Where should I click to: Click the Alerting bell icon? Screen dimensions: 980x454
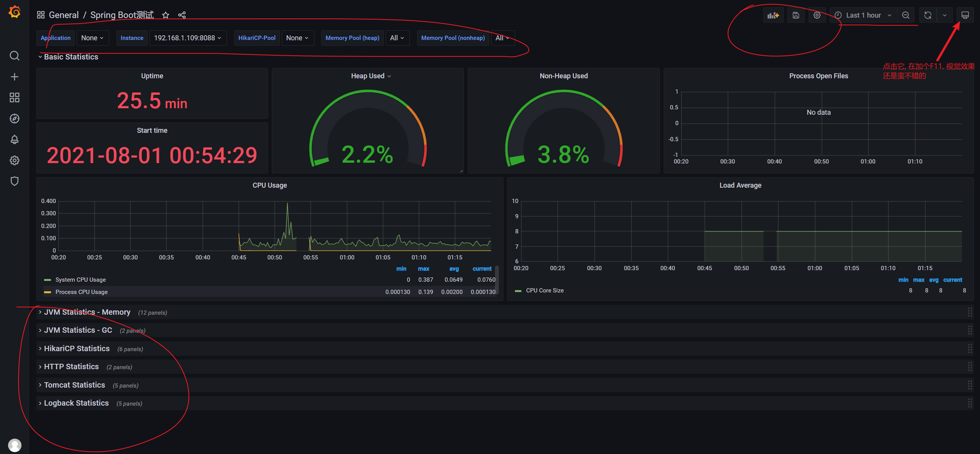coord(14,139)
